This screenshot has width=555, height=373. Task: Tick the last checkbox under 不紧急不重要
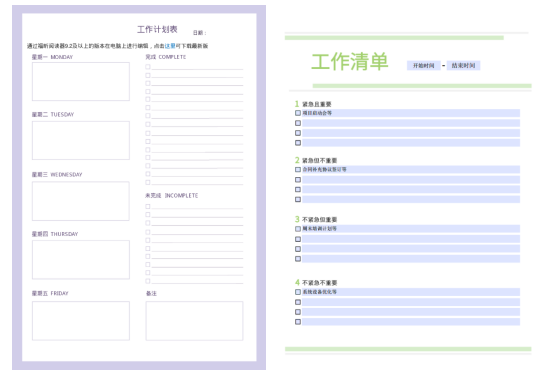click(298, 322)
